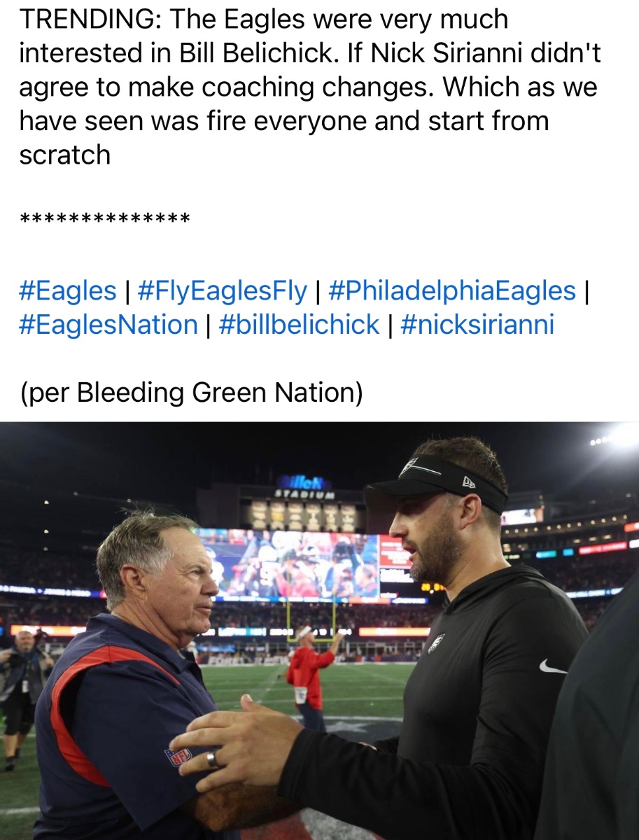This screenshot has width=639, height=840.
Task: Click the asterisk divider line
Action: tap(105, 220)
